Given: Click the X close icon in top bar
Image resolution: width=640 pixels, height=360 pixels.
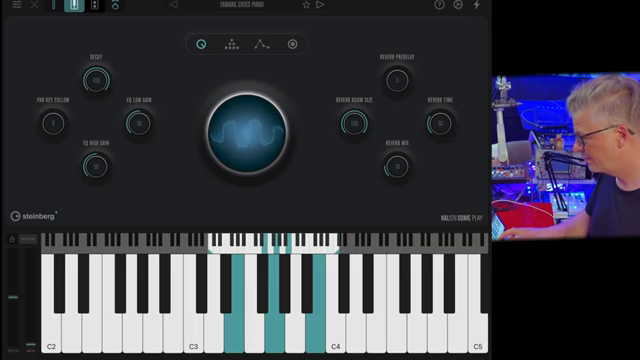Looking at the screenshot, I should click(x=34, y=4).
